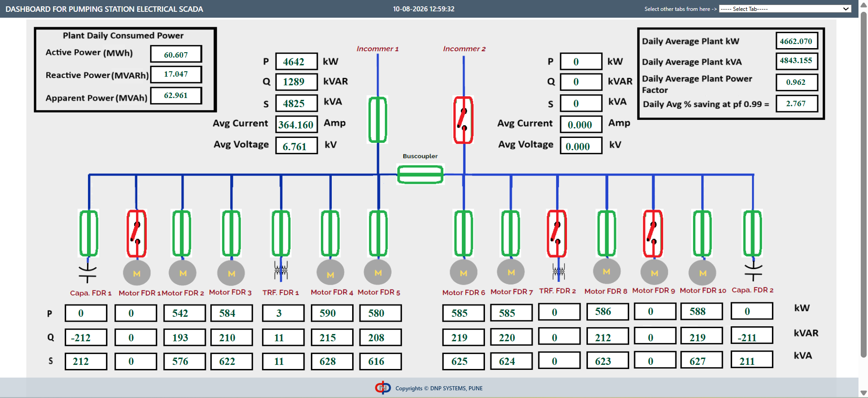
Task: Click the Motor FDR 5 breaker symbol
Action: 378,233
